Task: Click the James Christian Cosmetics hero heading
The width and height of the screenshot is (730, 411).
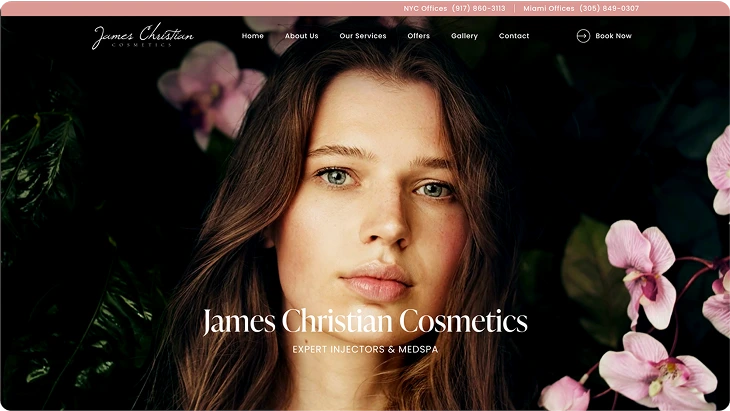Action: (x=365, y=321)
